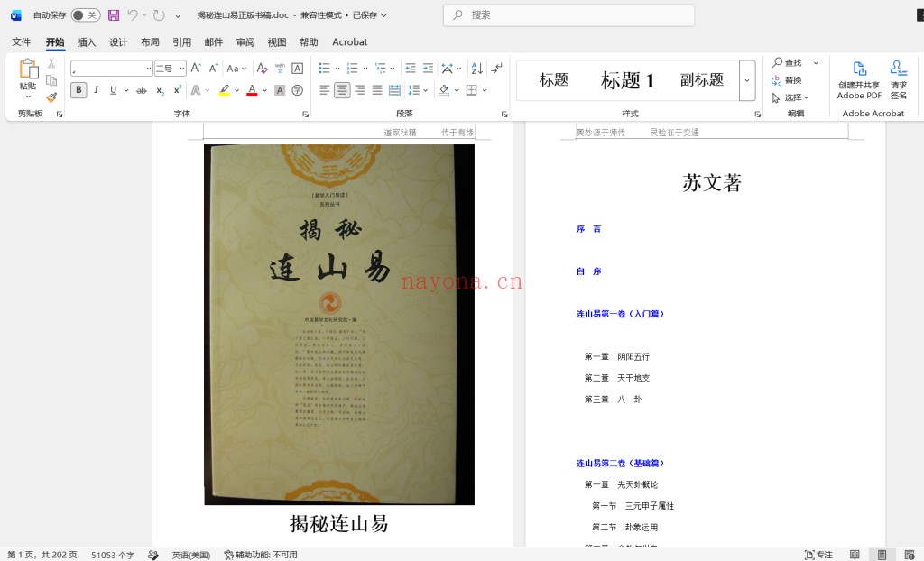
Task: Click paragraph shading paint bucket
Action: point(444,90)
